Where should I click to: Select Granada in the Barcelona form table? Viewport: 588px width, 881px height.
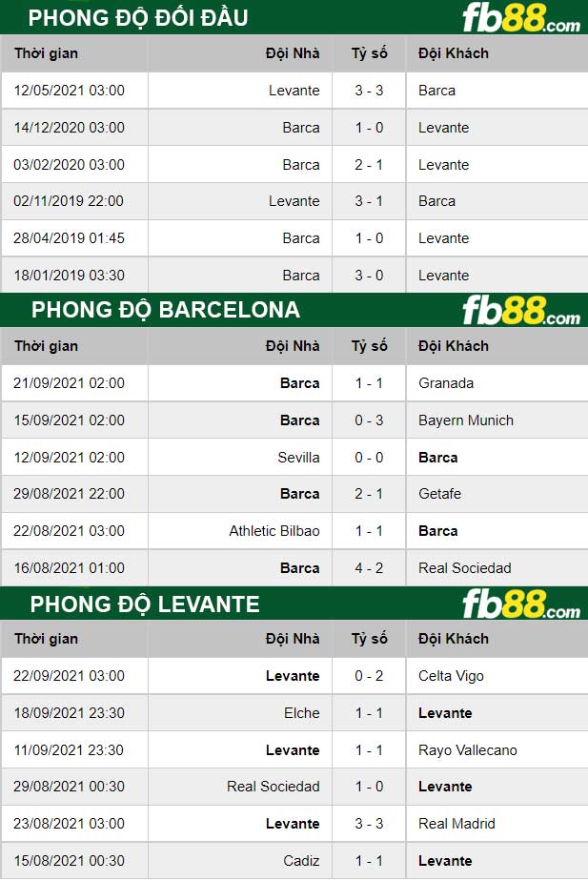(445, 383)
